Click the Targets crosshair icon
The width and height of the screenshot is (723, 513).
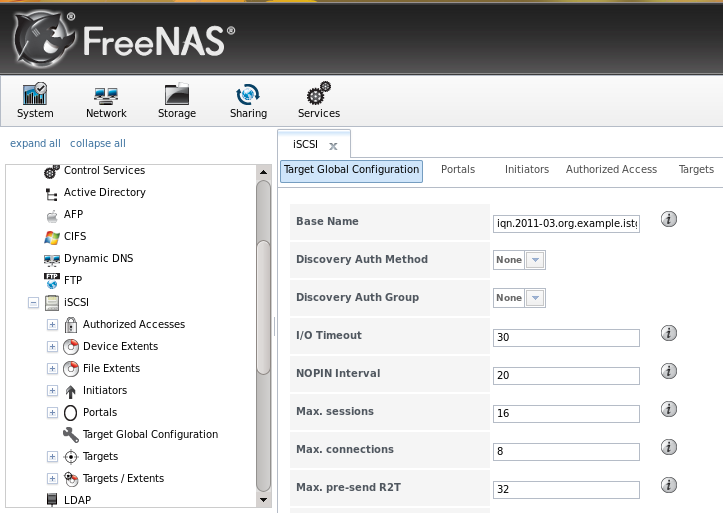71,457
